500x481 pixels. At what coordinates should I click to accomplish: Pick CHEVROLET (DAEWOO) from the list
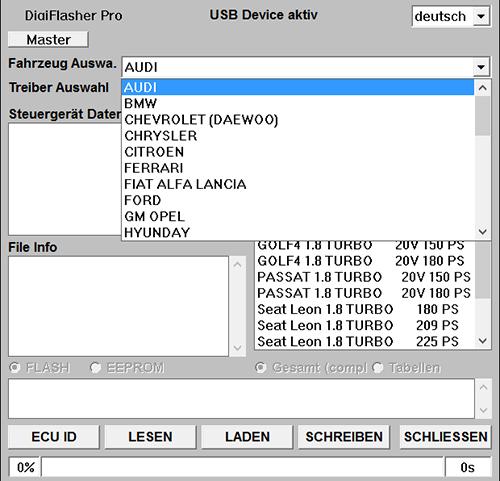(298, 120)
